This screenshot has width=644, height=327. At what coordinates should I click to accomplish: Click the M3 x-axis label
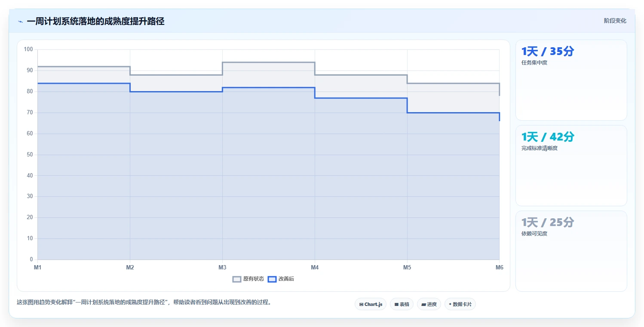222,267
